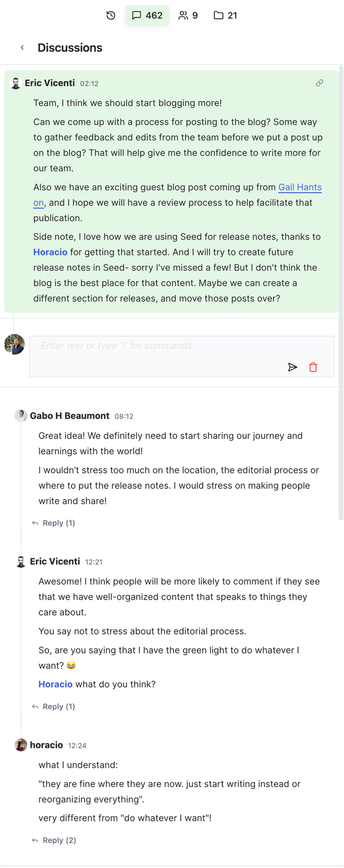Click Gabo H Beaumont's avatar picture
344x868 pixels.
21,416
